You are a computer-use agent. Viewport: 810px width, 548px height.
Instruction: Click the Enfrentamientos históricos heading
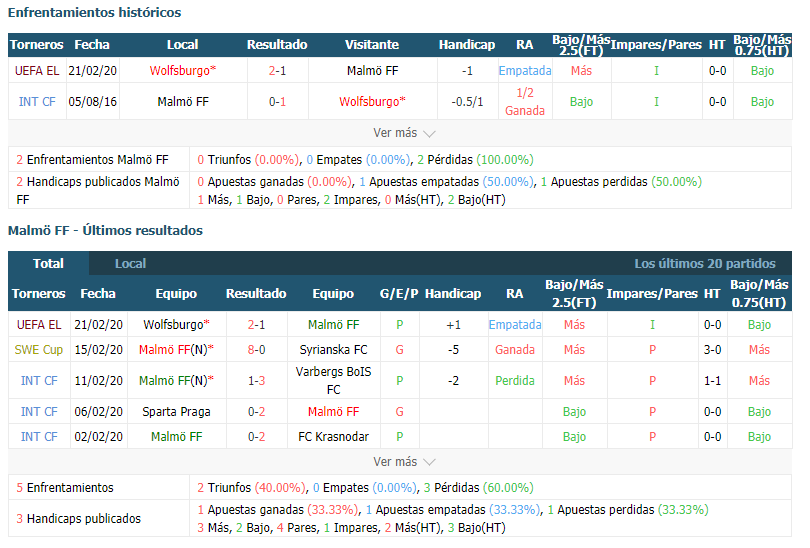[95, 12]
